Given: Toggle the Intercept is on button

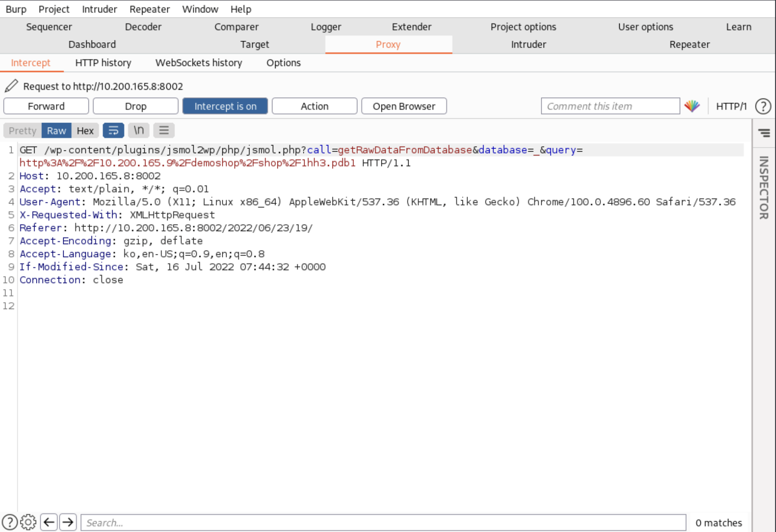Looking at the screenshot, I should (x=225, y=106).
